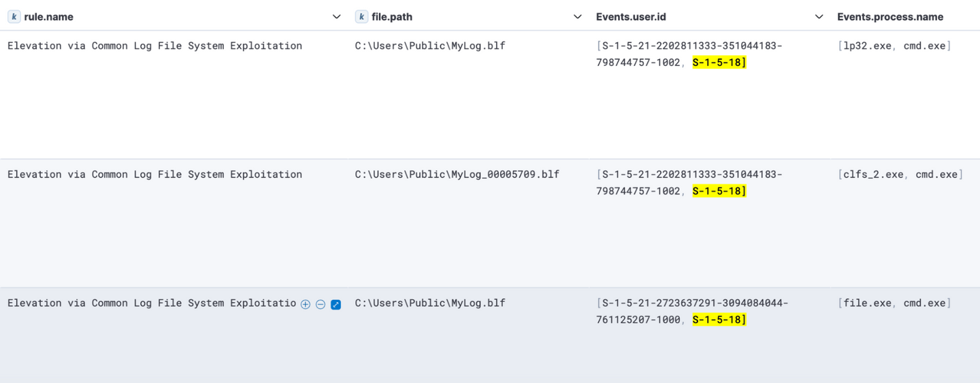Open the rule.name column options chevron

pos(336,16)
